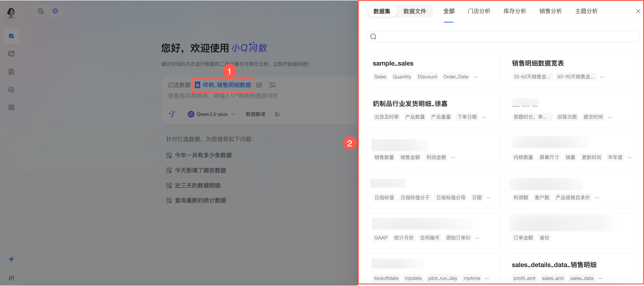Click the question icon beside 今年一共有多少条数据

coord(169,156)
